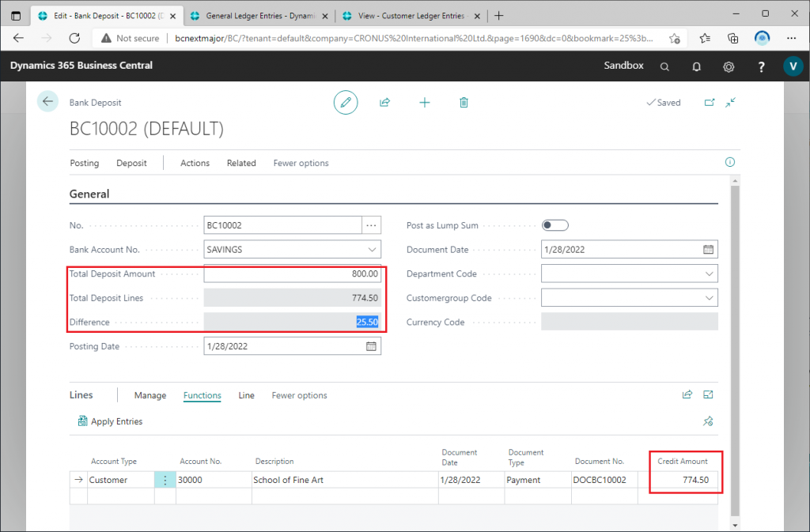Add page to browser favorites star
Viewport: 810px width, 532px height.
tap(674, 38)
